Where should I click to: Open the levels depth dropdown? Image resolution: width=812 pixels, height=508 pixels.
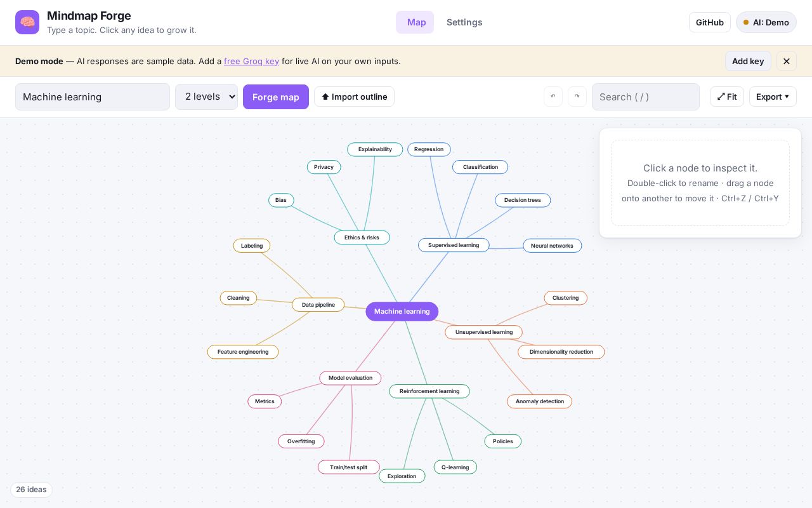206,97
